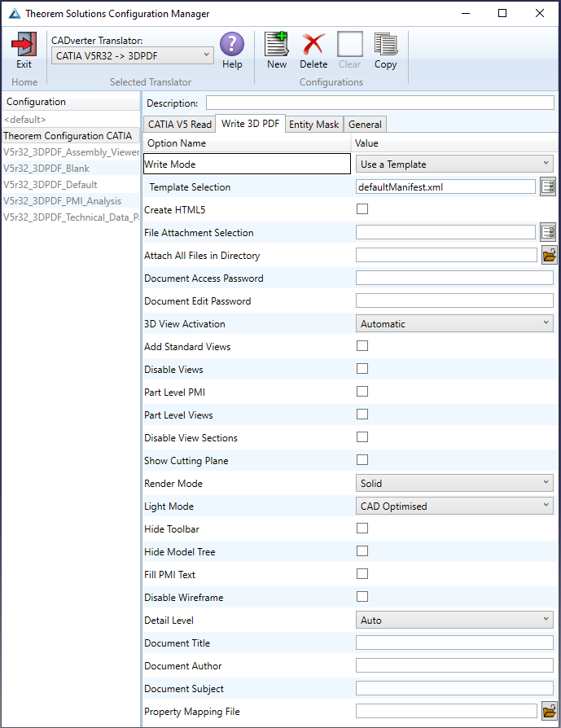This screenshot has width=561, height=728.
Task: Select Theorem Configuration CATIA entry
Action: click(71, 135)
